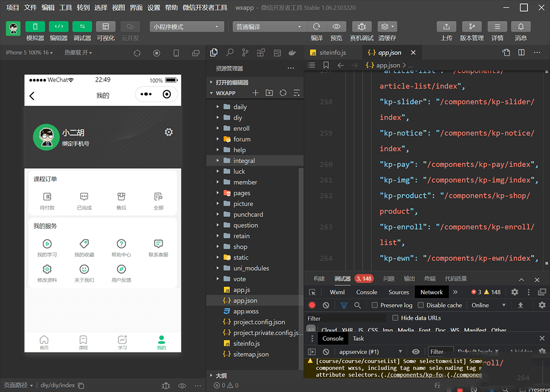Collapse all folders in explorer

(296, 93)
